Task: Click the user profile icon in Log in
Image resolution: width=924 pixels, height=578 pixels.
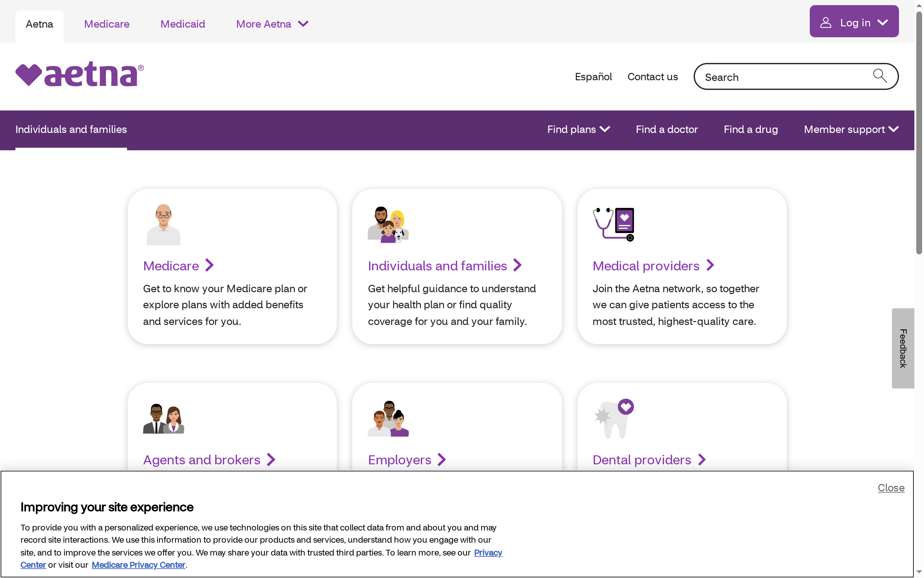Action: click(x=826, y=22)
